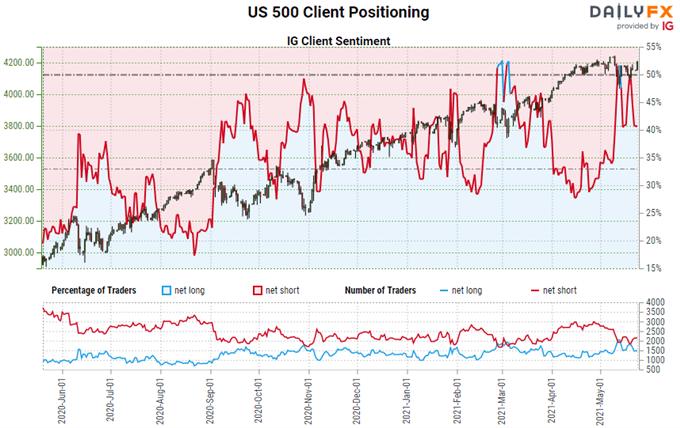Click the red net short percentage legend square
The height and width of the screenshot is (428, 680).
258,291
